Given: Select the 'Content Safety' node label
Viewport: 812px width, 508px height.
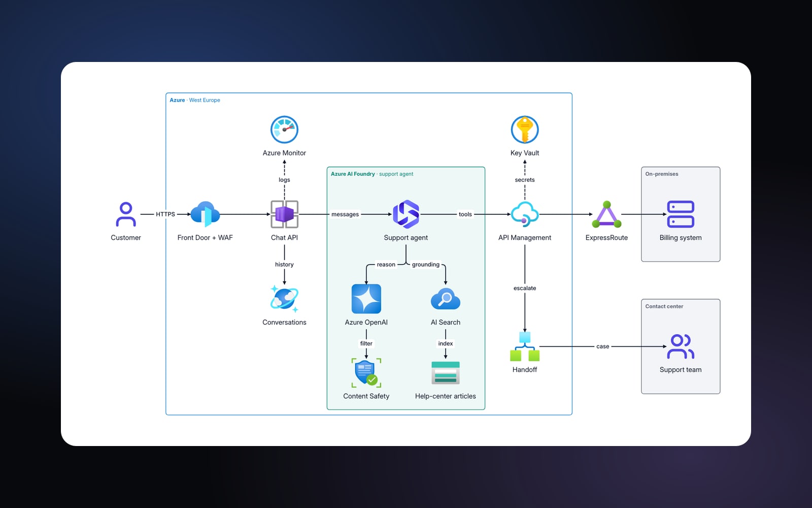Looking at the screenshot, I should (x=366, y=396).
